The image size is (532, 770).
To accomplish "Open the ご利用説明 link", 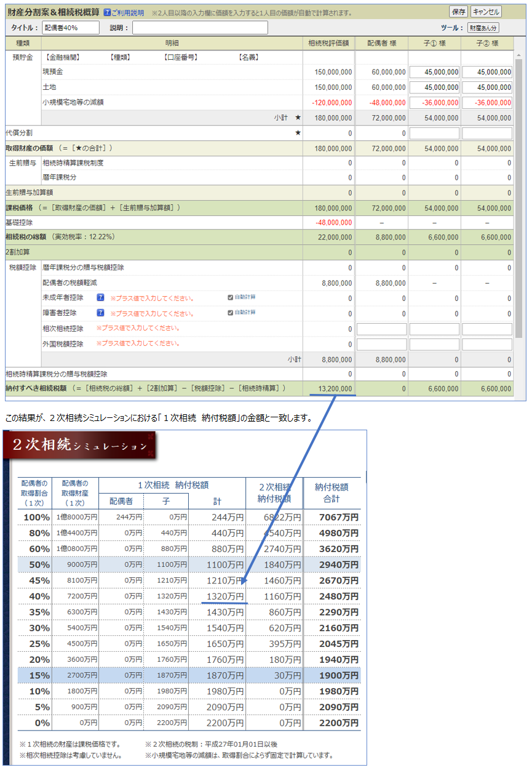I will (x=128, y=12).
